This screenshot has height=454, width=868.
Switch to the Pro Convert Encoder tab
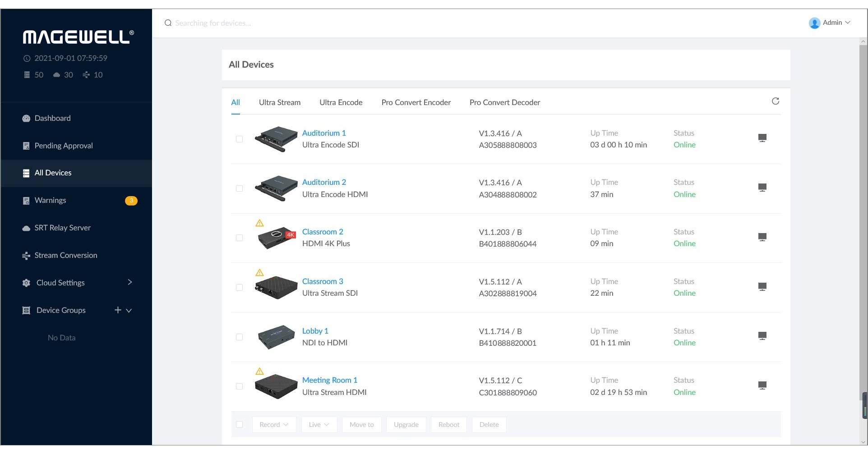(416, 102)
